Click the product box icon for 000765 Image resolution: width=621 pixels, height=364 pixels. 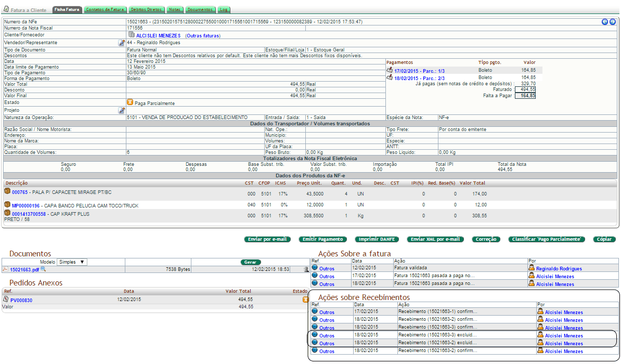coord(7,191)
